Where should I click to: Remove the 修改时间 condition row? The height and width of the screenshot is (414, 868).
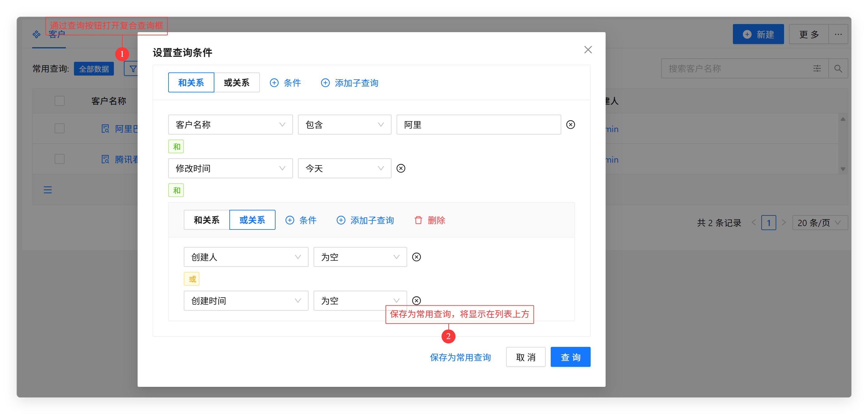pos(401,168)
